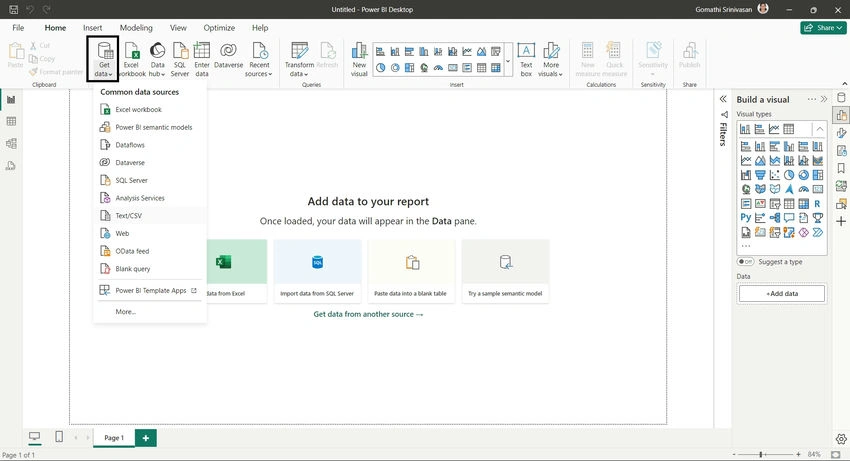Toggle the Suggest a type switch
Screen dimensions: 850x461
coord(745,261)
